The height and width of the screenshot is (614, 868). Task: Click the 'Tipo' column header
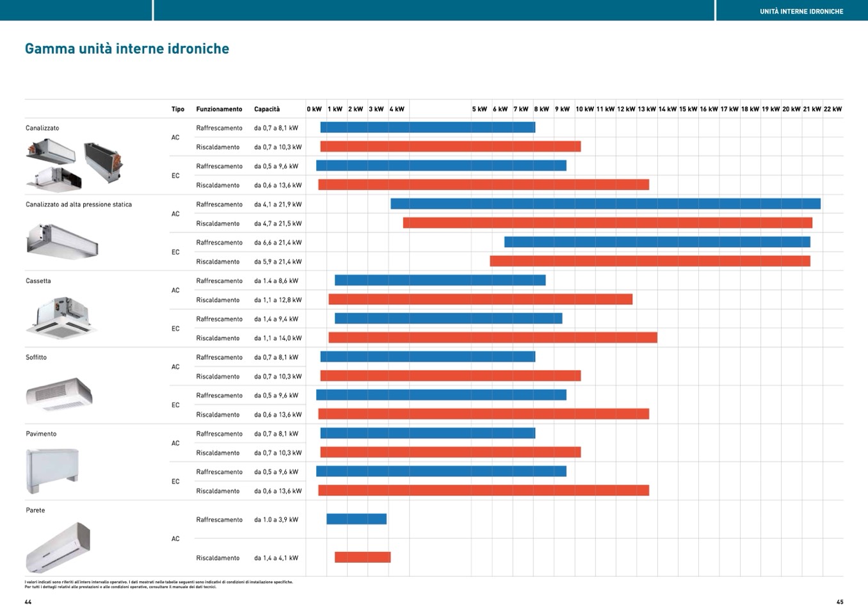(178, 109)
